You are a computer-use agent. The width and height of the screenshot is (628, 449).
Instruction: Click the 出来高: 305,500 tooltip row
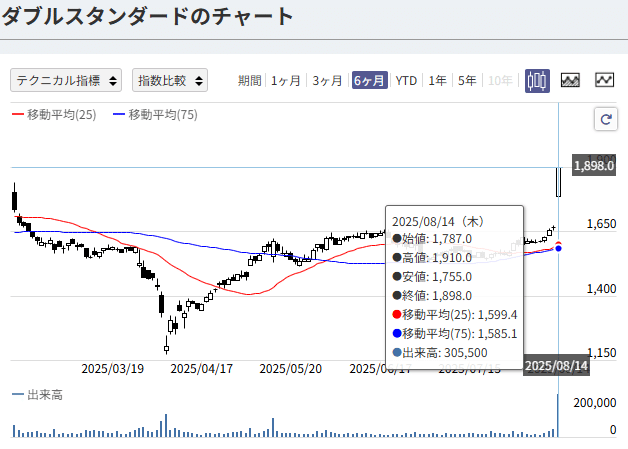pyautogui.click(x=440, y=353)
